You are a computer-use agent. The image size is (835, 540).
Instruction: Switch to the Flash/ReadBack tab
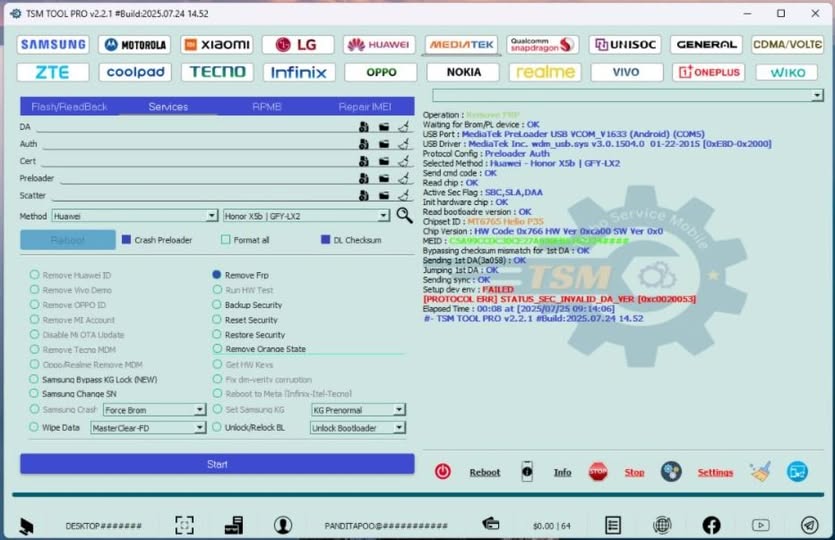pyautogui.click(x=69, y=107)
